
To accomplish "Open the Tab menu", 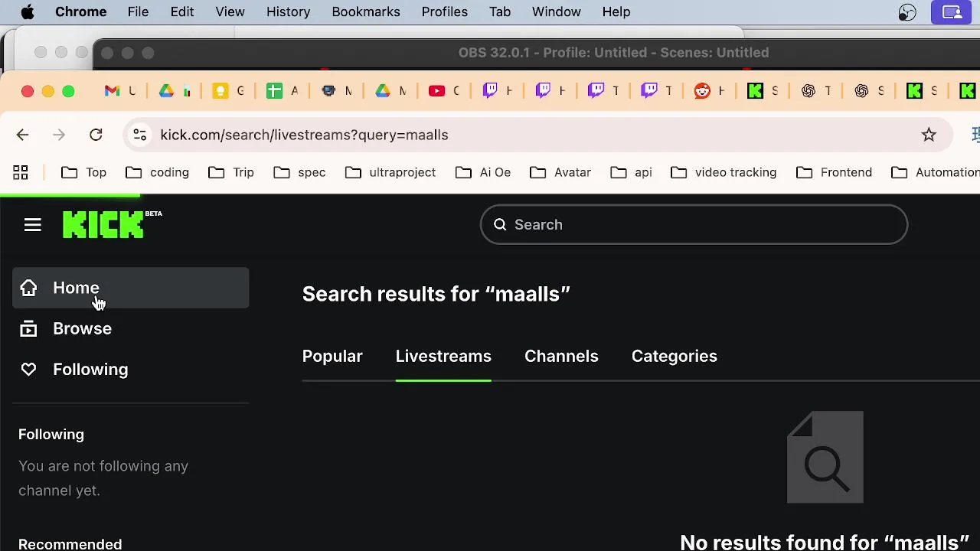I will coord(500,12).
